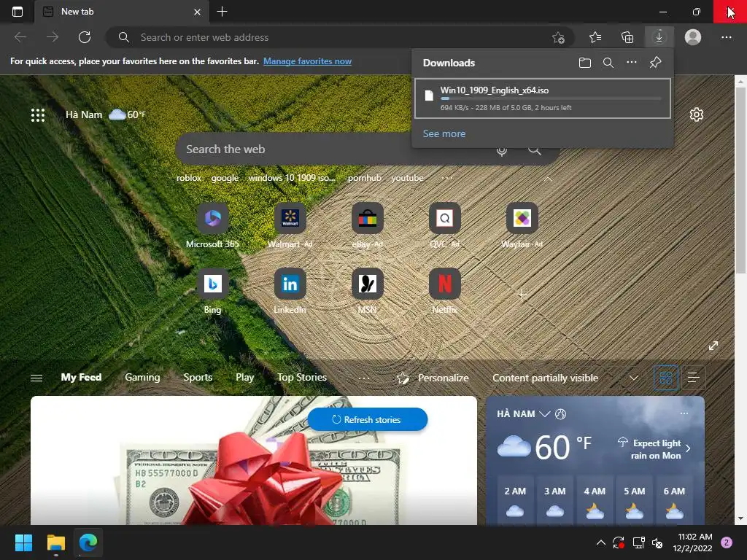
Task: Pin the Downloads panel
Action: (656, 63)
